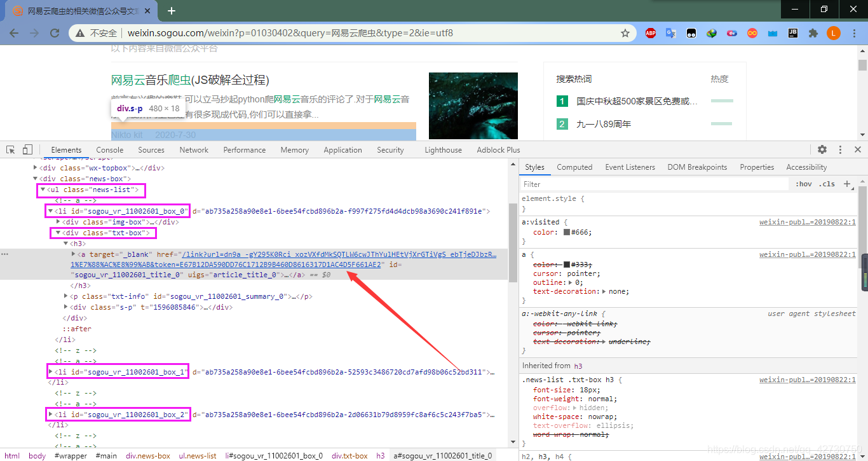Activate the inspect element picker tool
The width and height of the screenshot is (868, 461).
(x=11, y=149)
